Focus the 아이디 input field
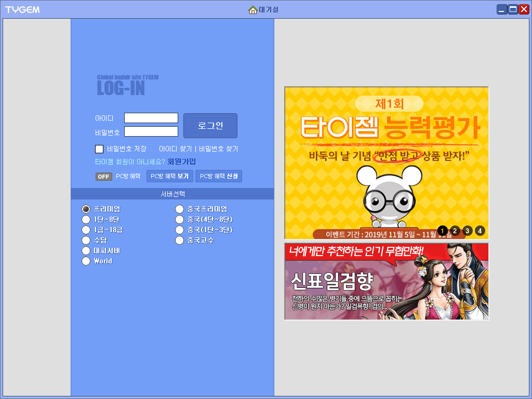This screenshot has height=399, width=532. click(x=151, y=118)
